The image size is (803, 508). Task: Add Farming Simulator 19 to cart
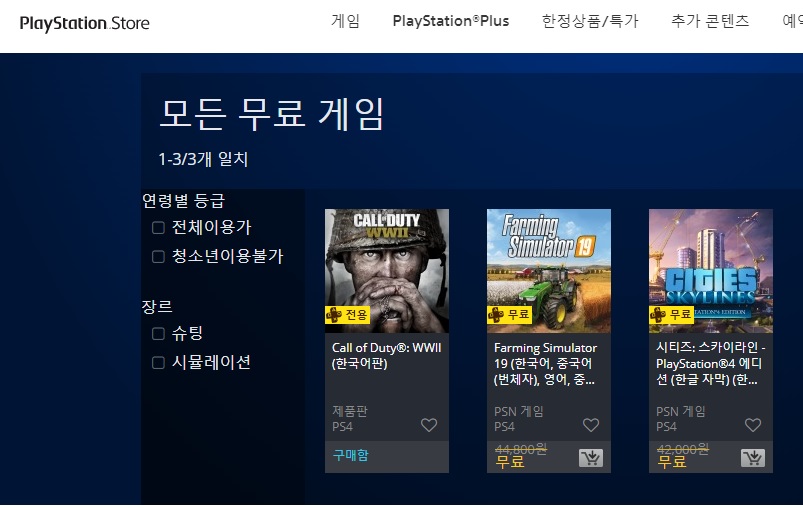point(591,458)
